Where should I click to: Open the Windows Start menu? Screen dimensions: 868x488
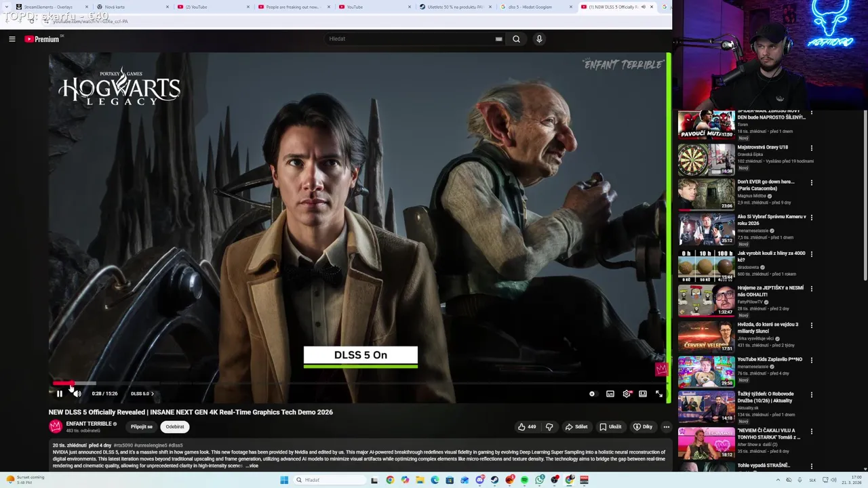tap(284, 480)
